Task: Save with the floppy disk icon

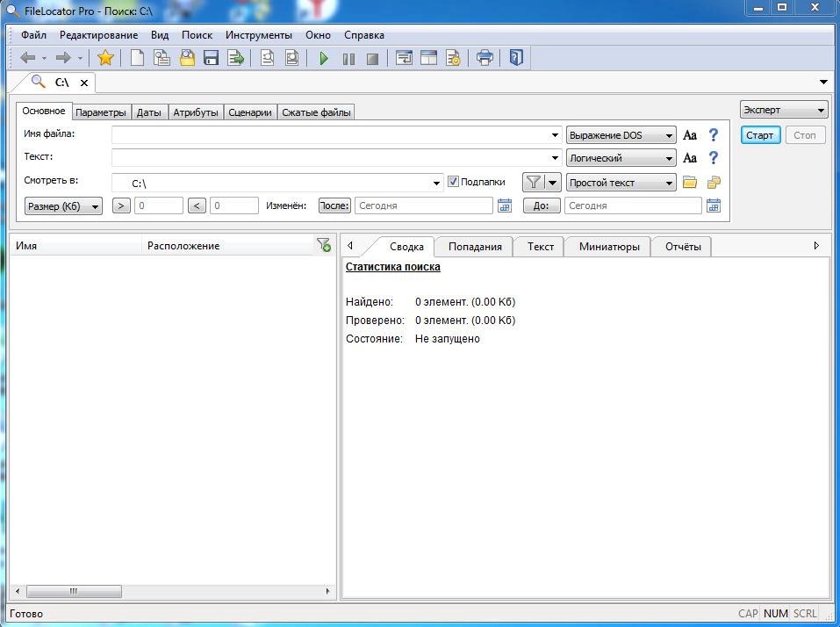Action: [x=211, y=58]
